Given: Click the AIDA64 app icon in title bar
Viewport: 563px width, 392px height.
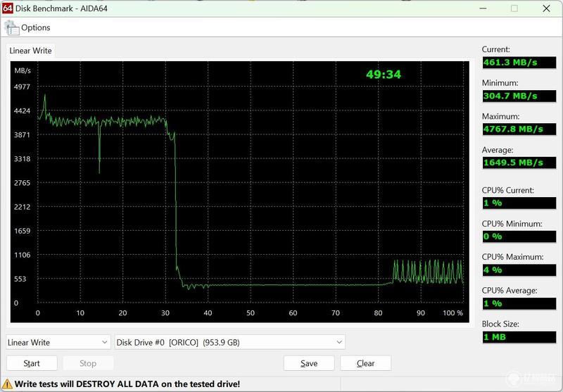Looking at the screenshot, I should 8,8.
